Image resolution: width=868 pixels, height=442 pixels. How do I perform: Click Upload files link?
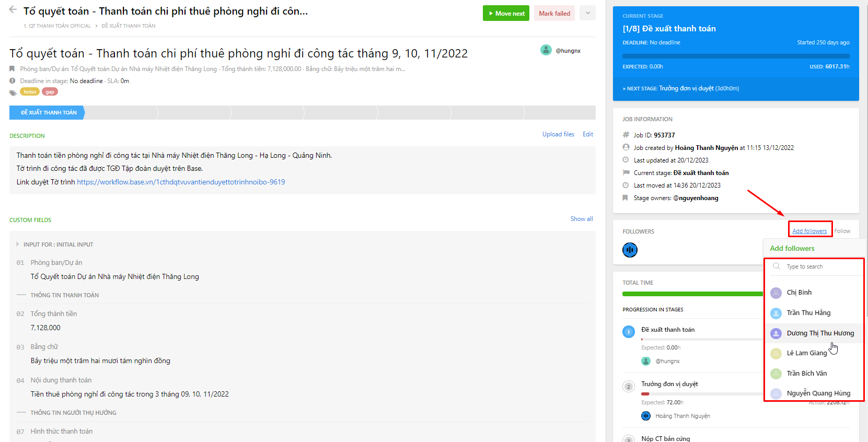pyautogui.click(x=558, y=134)
